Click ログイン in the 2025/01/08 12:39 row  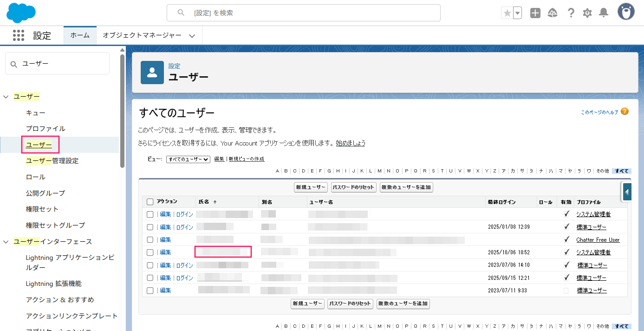(185, 227)
